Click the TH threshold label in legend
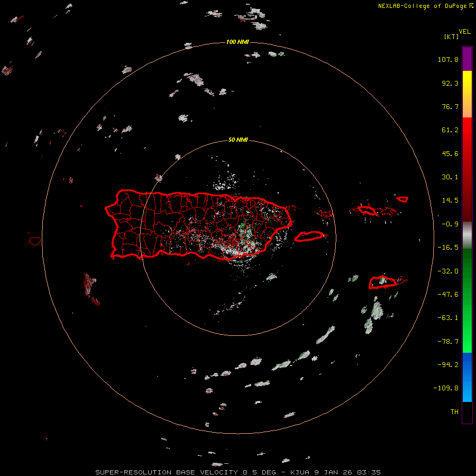 point(454,412)
